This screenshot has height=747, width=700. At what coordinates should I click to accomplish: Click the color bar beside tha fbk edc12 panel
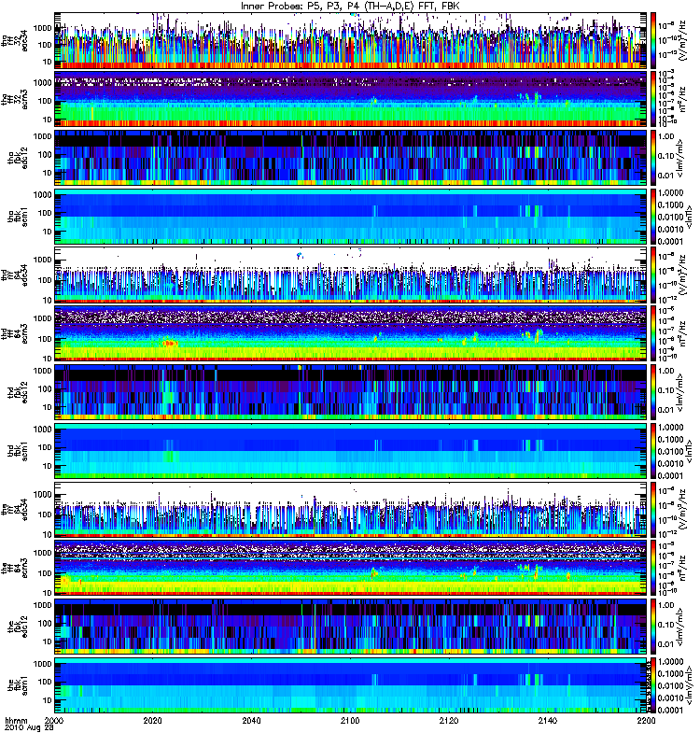654,158
